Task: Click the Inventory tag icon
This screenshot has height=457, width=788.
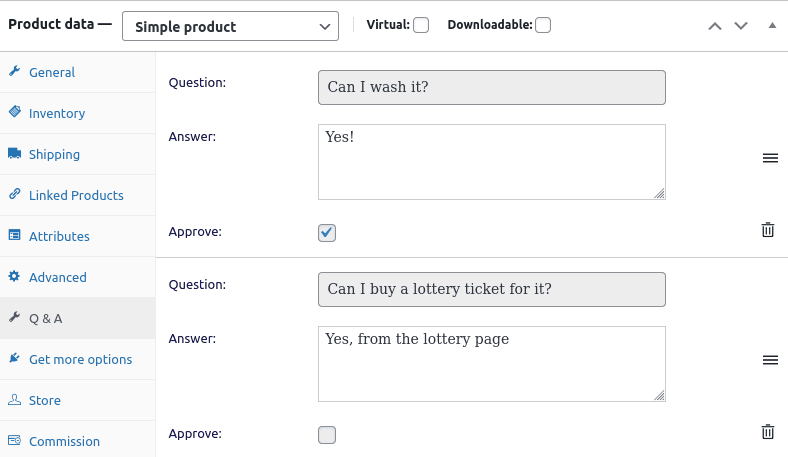Action: 15,112
